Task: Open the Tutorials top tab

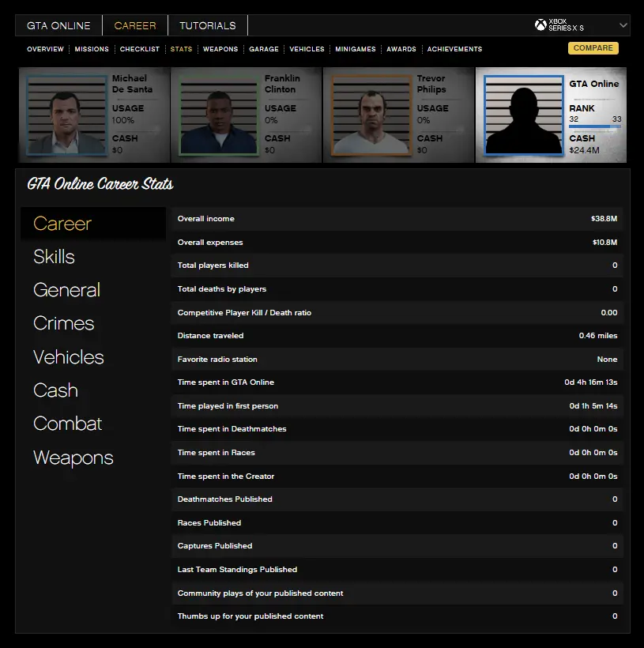Action: tap(207, 25)
